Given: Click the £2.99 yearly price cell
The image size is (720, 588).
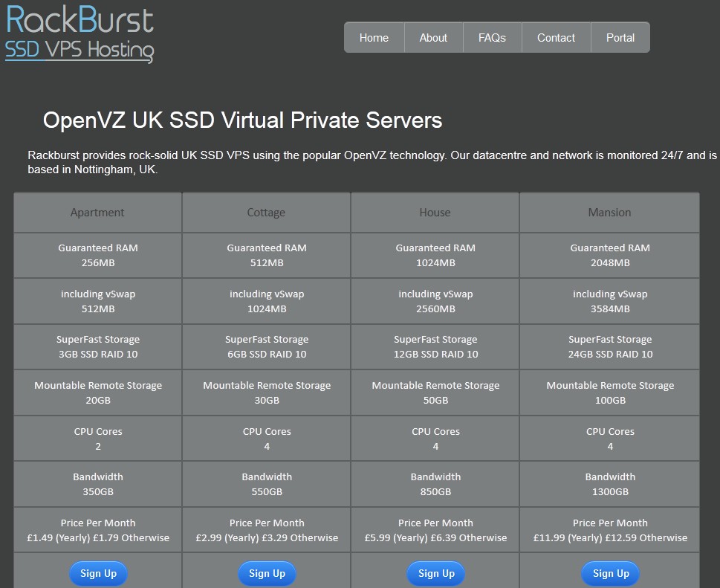Looking at the screenshot, I should point(266,530).
